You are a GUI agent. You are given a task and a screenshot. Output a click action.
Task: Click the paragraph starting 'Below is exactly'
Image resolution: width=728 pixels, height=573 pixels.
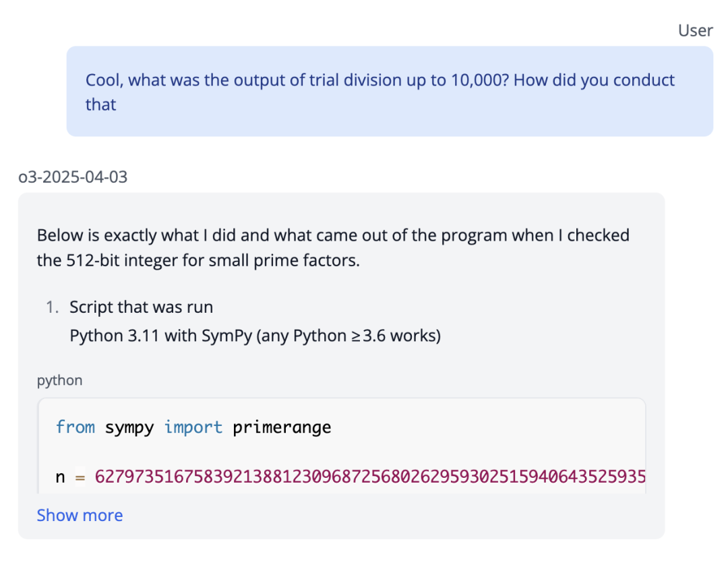[x=333, y=247]
